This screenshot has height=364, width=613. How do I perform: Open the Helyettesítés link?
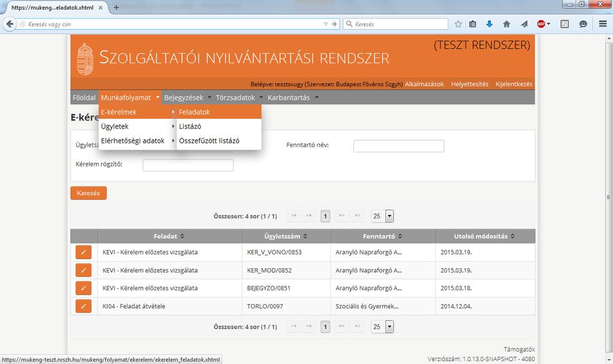469,84
